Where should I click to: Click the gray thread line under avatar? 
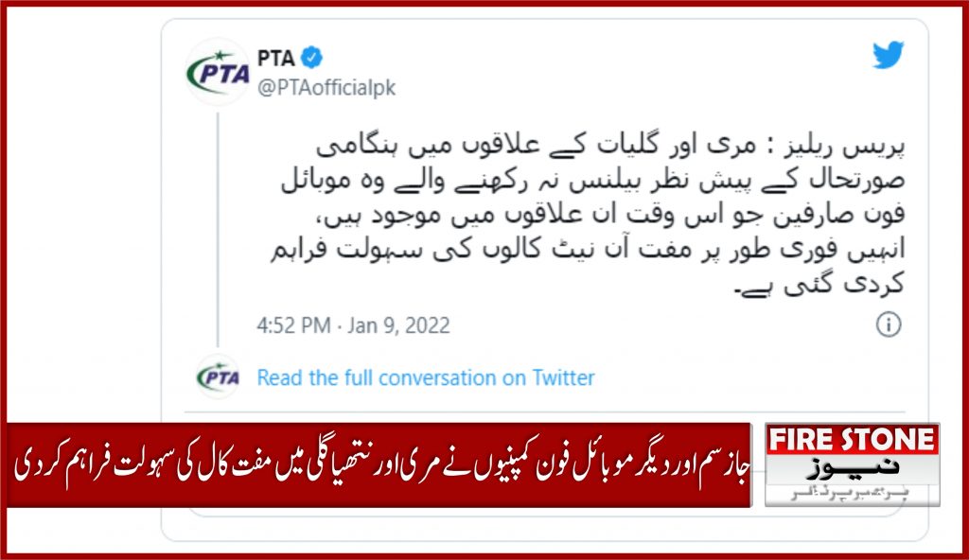pyautogui.click(x=218, y=229)
